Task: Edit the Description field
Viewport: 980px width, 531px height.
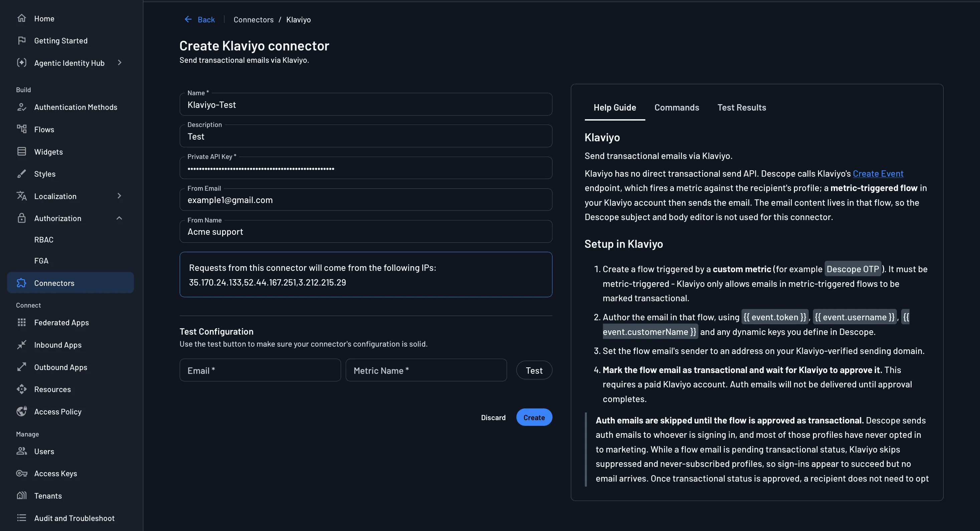Action: tap(366, 136)
